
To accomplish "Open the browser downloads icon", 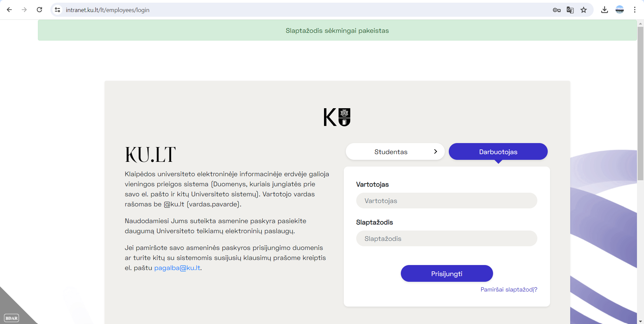I will 604,10.
